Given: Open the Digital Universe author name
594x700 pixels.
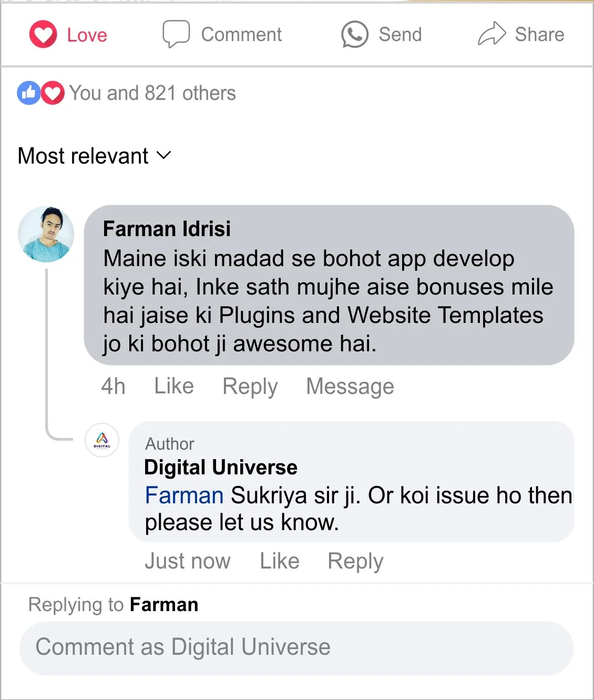Looking at the screenshot, I should [221, 467].
